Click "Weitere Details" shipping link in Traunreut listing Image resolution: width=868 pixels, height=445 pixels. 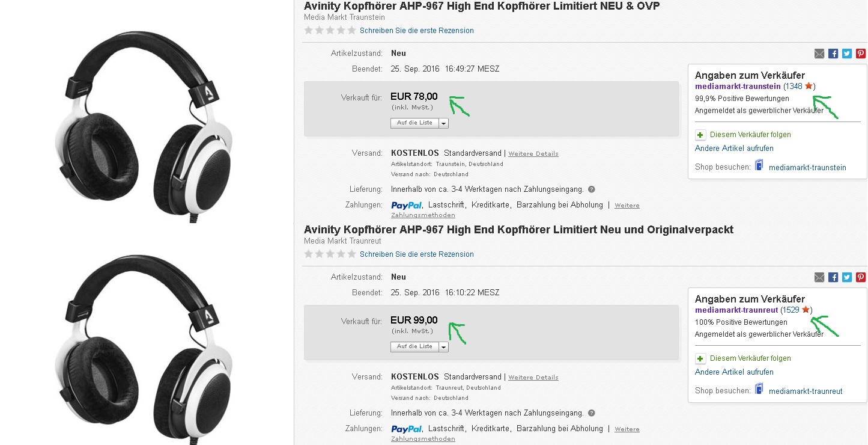coord(533,378)
